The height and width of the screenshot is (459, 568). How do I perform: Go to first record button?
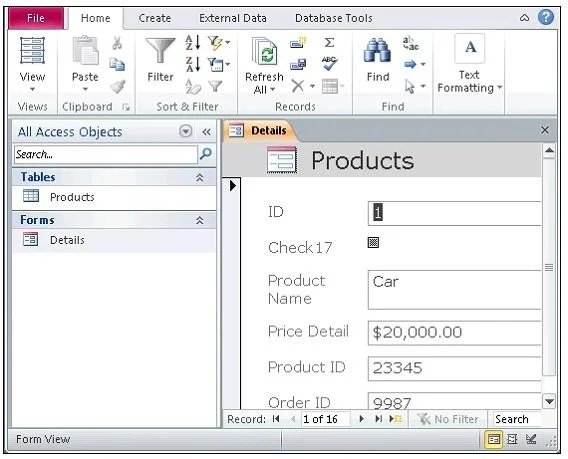[x=276, y=419]
